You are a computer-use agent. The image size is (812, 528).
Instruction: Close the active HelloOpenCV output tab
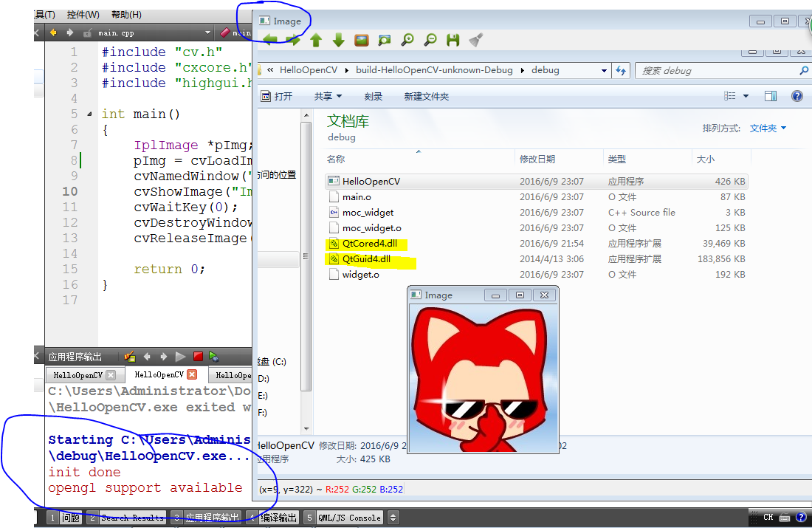[192, 374]
